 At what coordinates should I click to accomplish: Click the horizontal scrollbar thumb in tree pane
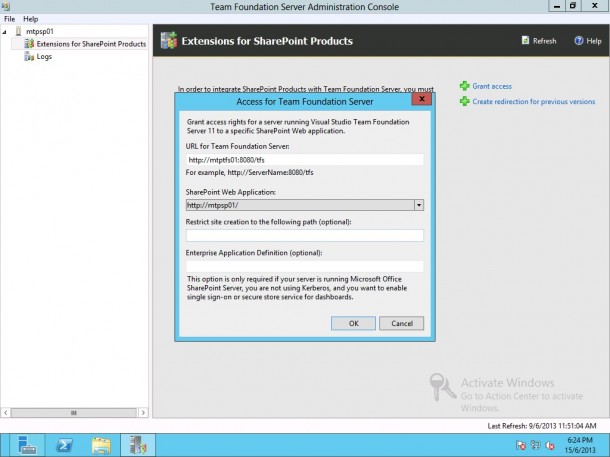[74, 413]
